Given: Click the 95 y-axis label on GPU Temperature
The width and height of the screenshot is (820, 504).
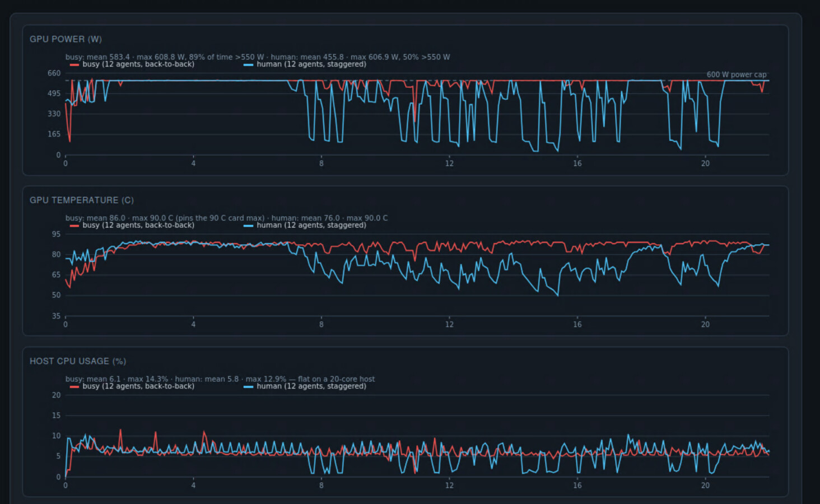Looking at the screenshot, I should click(56, 234).
